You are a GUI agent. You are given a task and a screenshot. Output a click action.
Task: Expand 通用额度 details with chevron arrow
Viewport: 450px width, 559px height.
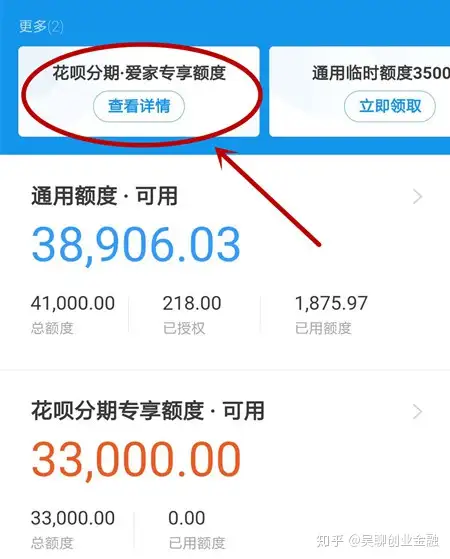coord(418,196)
